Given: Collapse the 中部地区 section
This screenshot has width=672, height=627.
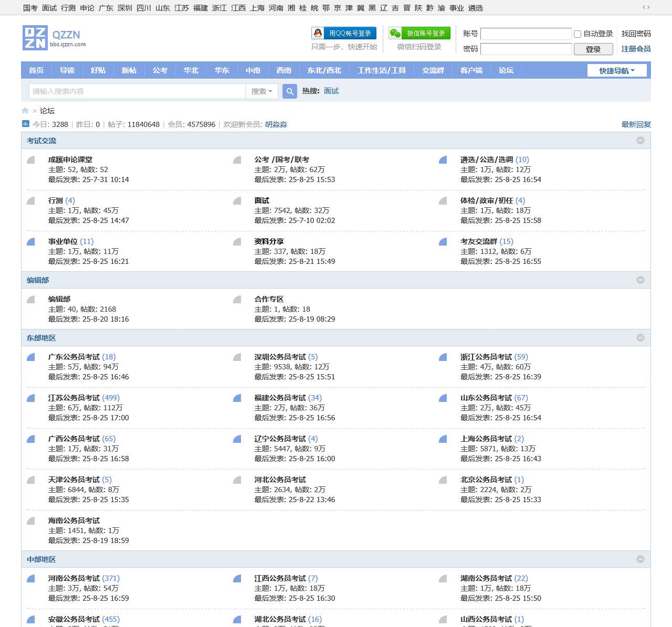Looking at the screenshot, I should tap(640, 559).
